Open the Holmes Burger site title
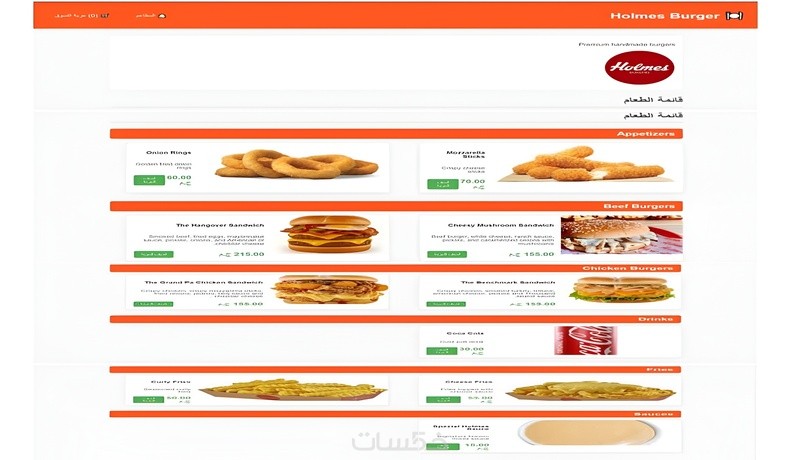 pos(665,16)
